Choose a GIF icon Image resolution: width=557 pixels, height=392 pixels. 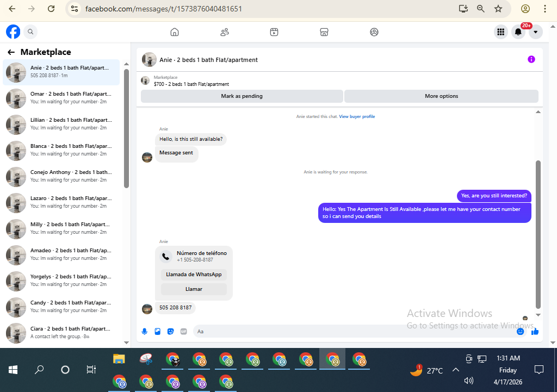point(184,331)
